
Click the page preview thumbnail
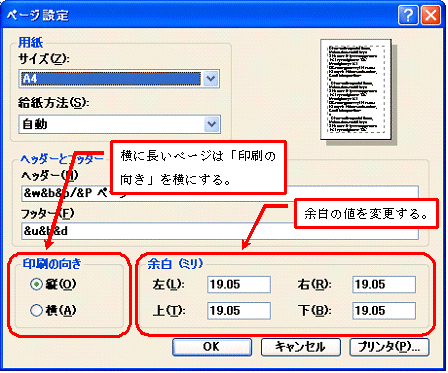click(x=356, y=89)
